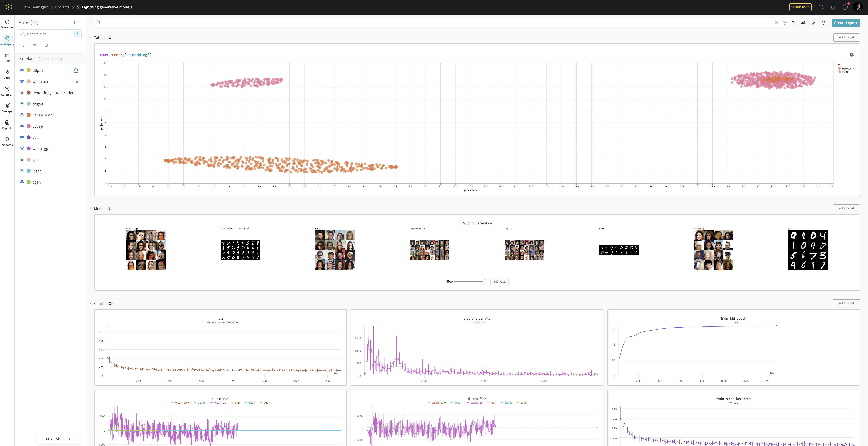Open the Automations sidebar icon
The height and width of the screenshot is (446, 868).
[7, 91]
